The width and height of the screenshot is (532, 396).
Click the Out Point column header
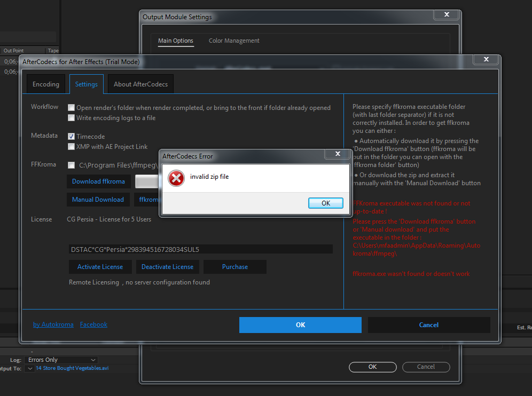pos(13,51)
